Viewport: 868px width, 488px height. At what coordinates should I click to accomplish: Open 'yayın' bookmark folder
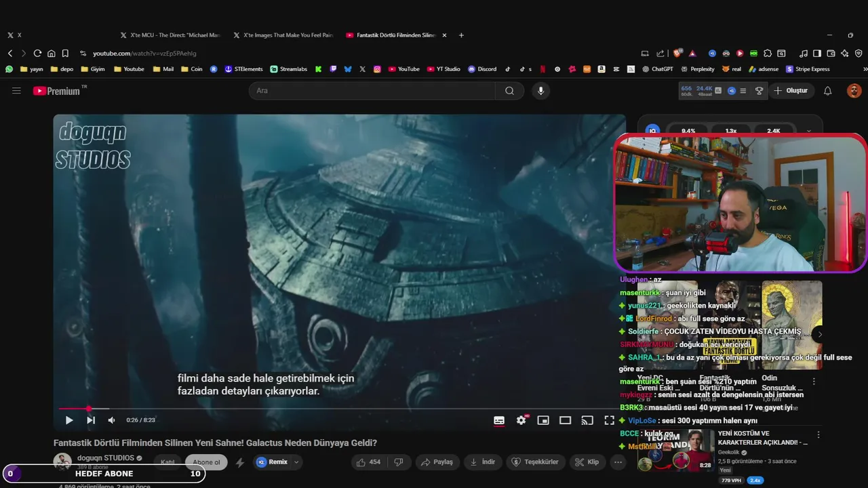(x=31, y=69)
